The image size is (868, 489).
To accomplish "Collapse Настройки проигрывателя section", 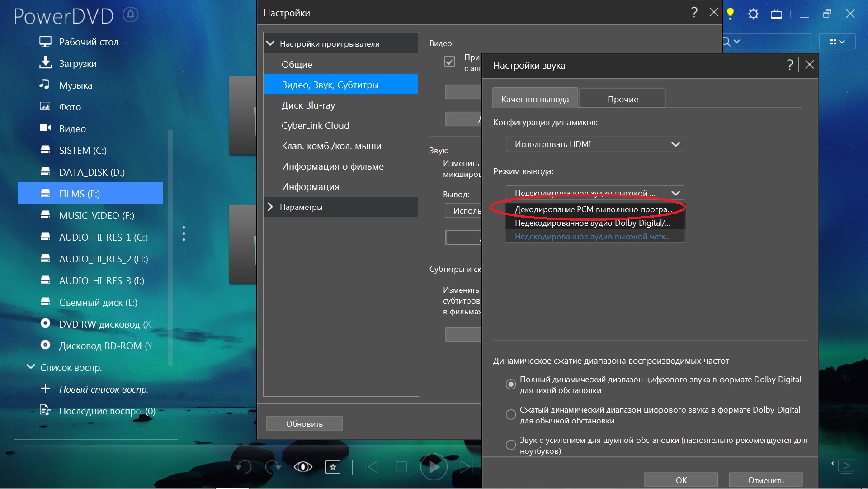I will pyautogui.click(x=270, y=43).
